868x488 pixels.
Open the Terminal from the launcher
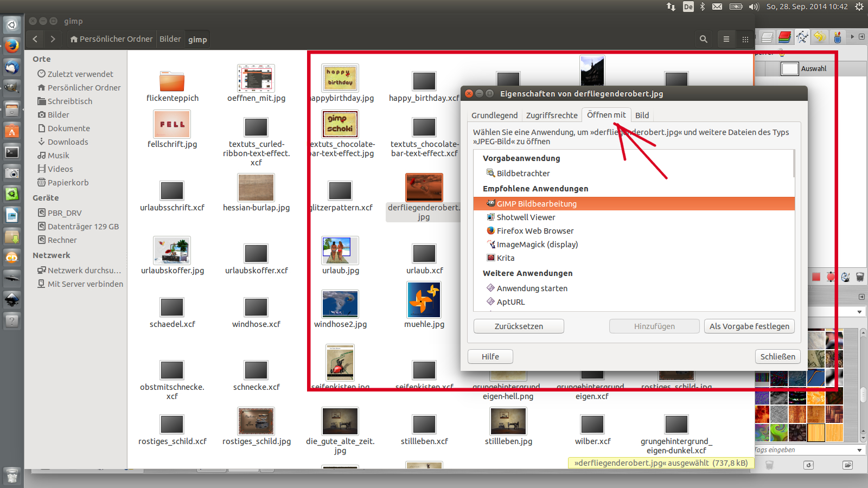coord(12,152)
